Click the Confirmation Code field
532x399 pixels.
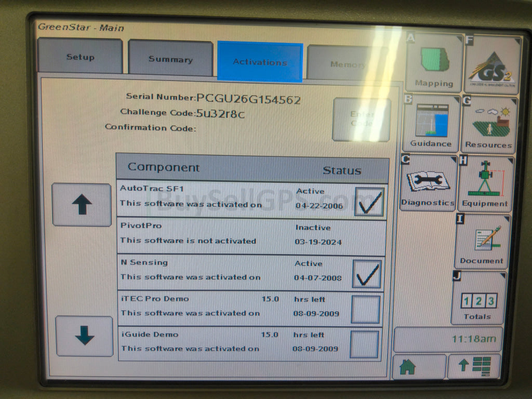151,127
